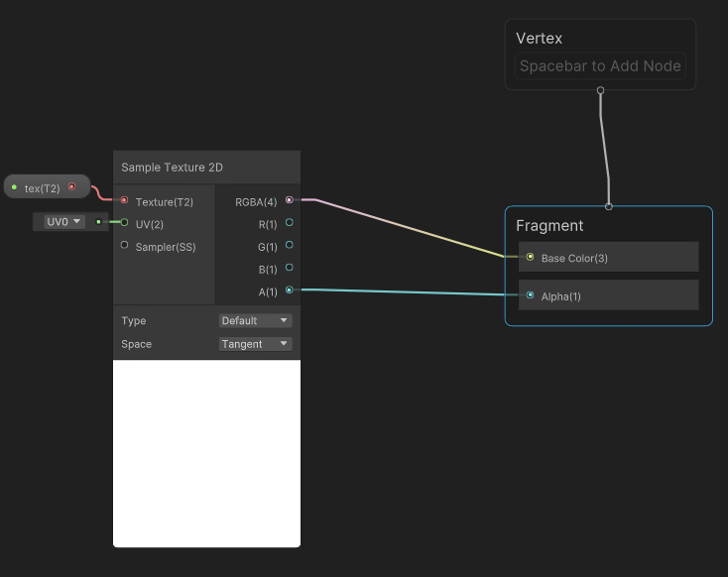Screen dimensions: 728x577
Task: Click the Alpha(1) input port on Fragment
Action: coord(530,295)
